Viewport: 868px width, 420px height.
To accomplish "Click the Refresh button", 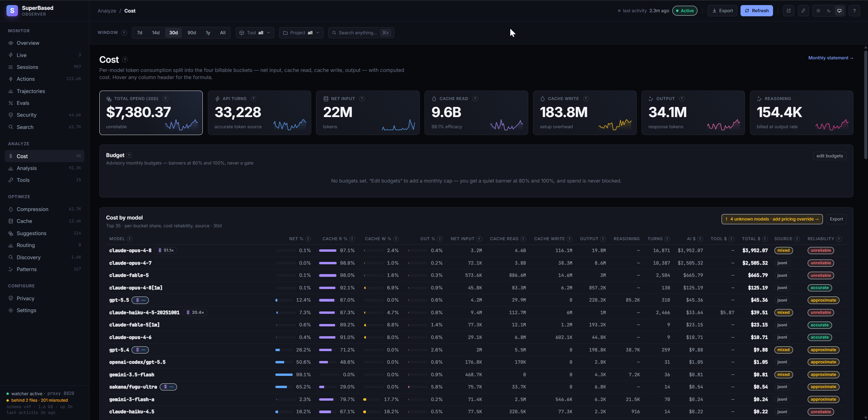I will [757, 11].
